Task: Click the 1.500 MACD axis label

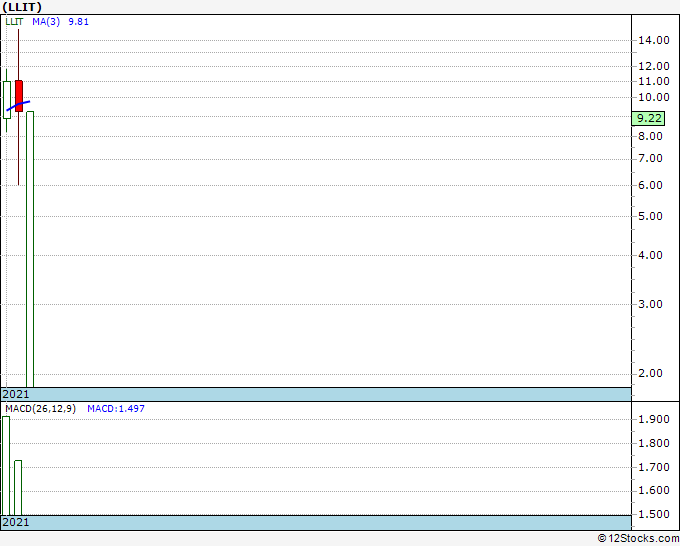Action: 654,514
